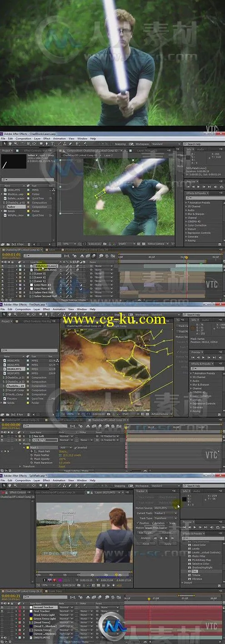
Task: Hide the WillyPete01.mov layer using its eye toggle
Action: pyautogui.click(x=2, y=266)
